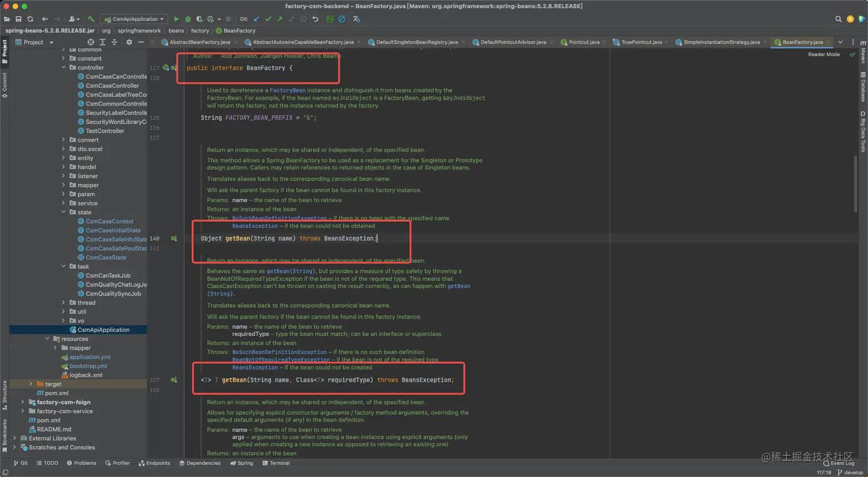Navigate back with the left arrow
Screen dimensions: 868x477
tap(45, 19)
